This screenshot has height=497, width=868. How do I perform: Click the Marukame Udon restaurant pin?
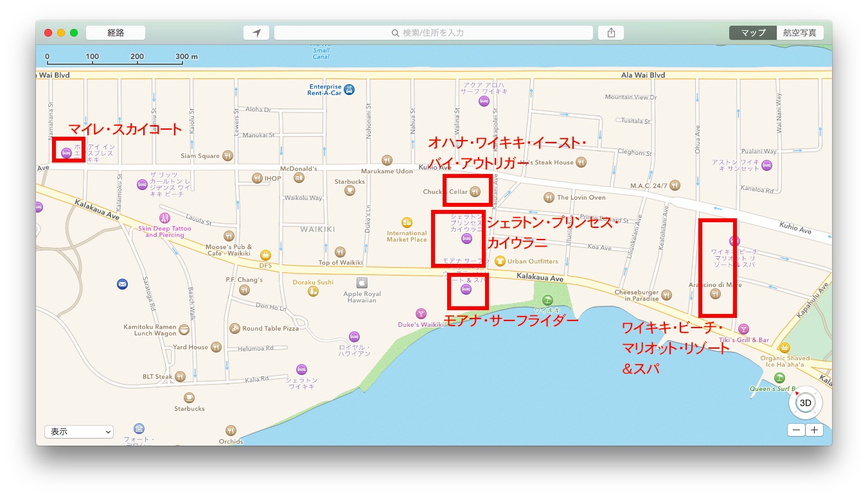click(387, 161)
